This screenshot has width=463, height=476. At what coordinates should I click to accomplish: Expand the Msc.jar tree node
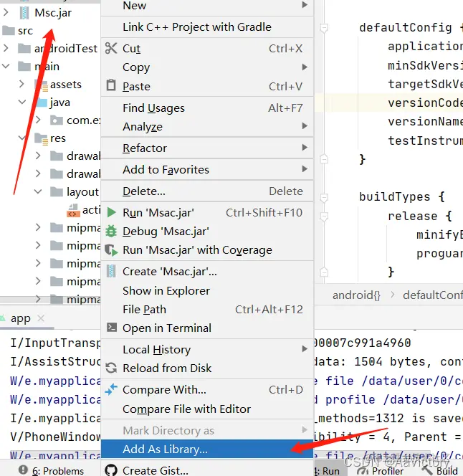6,12
